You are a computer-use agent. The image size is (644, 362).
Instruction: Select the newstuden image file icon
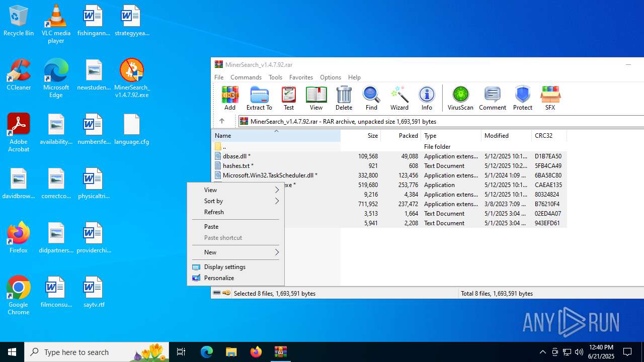click(94, 75)
